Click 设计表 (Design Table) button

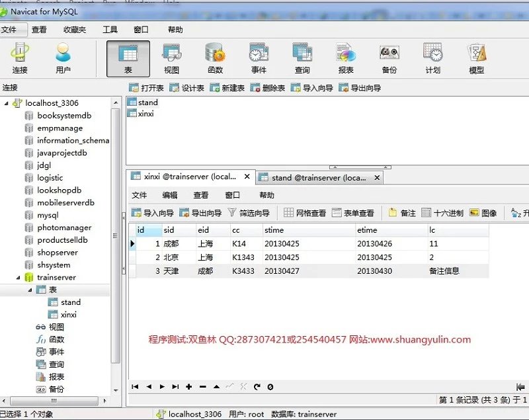point(186,88)
